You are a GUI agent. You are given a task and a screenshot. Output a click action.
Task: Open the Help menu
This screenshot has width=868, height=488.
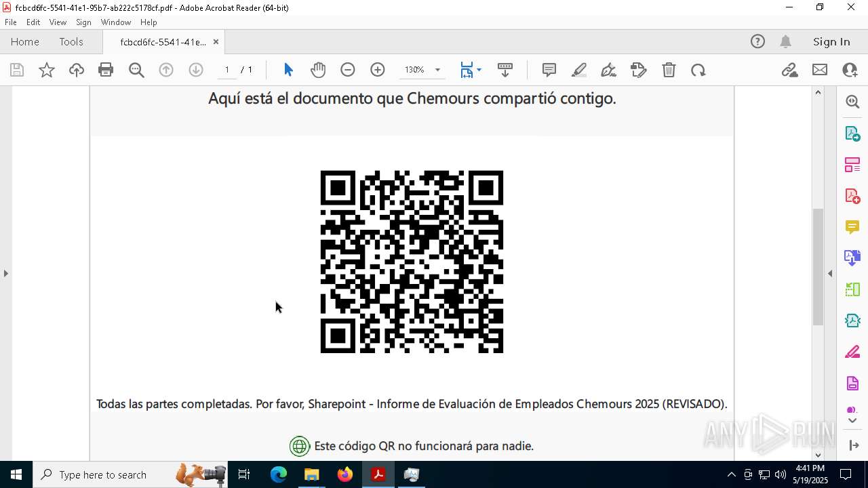[x=149, y=22]
